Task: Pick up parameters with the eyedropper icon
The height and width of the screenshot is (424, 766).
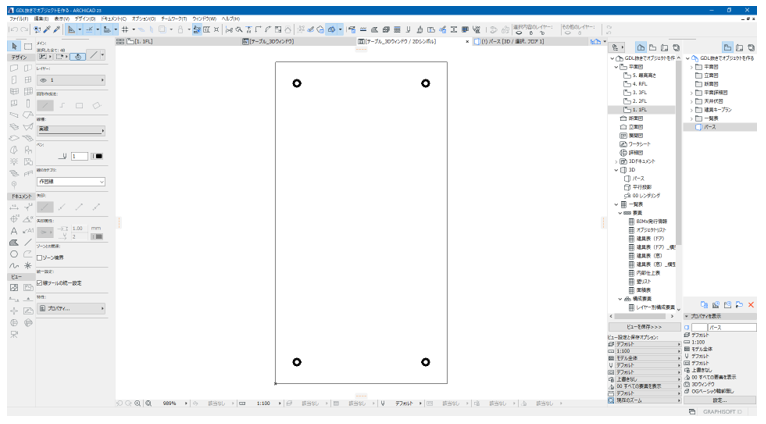Action: [47, 30]
